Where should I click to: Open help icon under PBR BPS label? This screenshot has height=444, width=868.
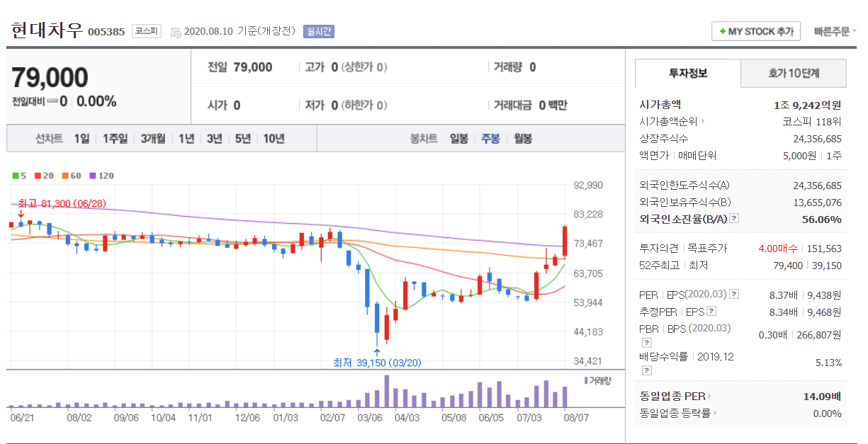pos(646,343)
